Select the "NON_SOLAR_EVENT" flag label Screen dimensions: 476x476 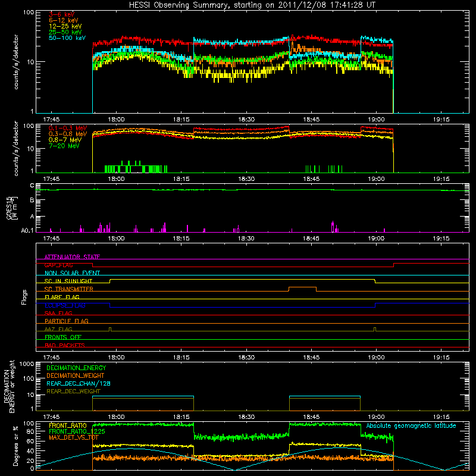pyautogui.click(x=72, y=273)
